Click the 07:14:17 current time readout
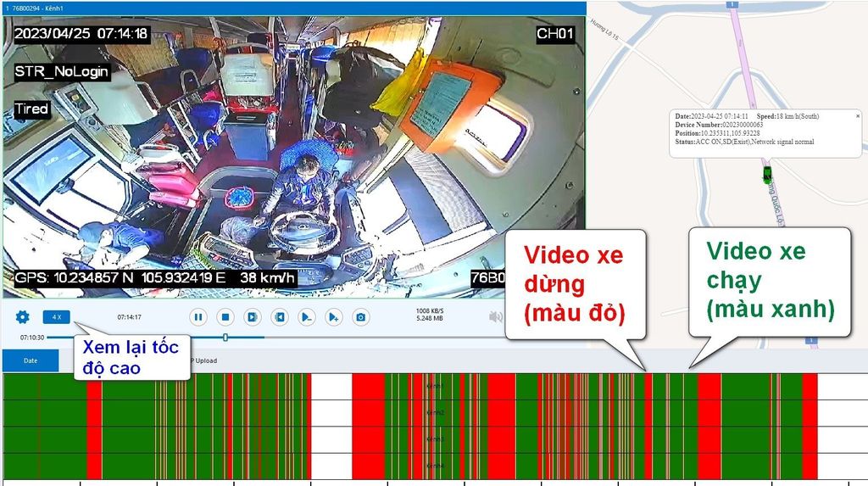Viewport: 868px width, 486px height. click(x=129, y=317)
